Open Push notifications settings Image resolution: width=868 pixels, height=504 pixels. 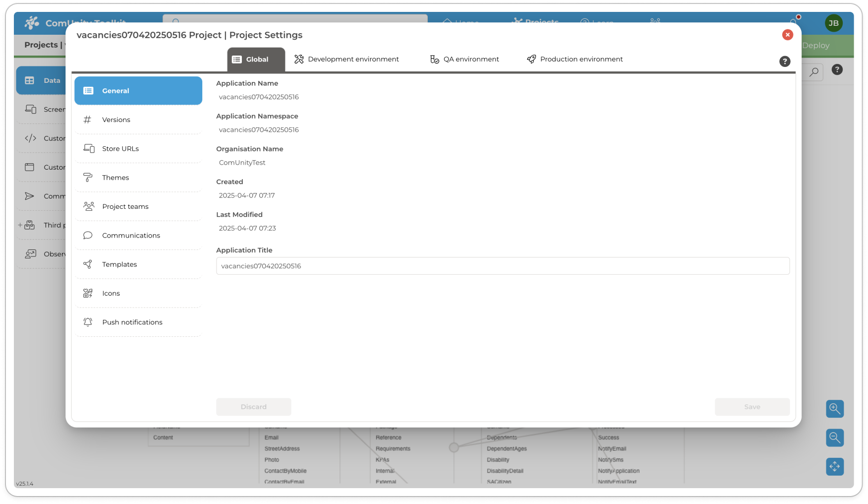132,322
